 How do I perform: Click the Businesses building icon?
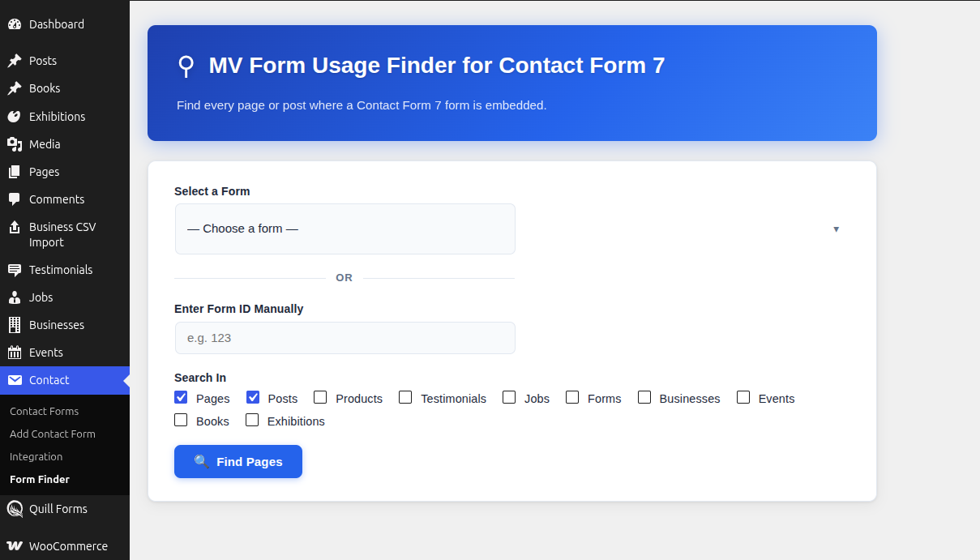pyautogui.click(x=15, y=325)
